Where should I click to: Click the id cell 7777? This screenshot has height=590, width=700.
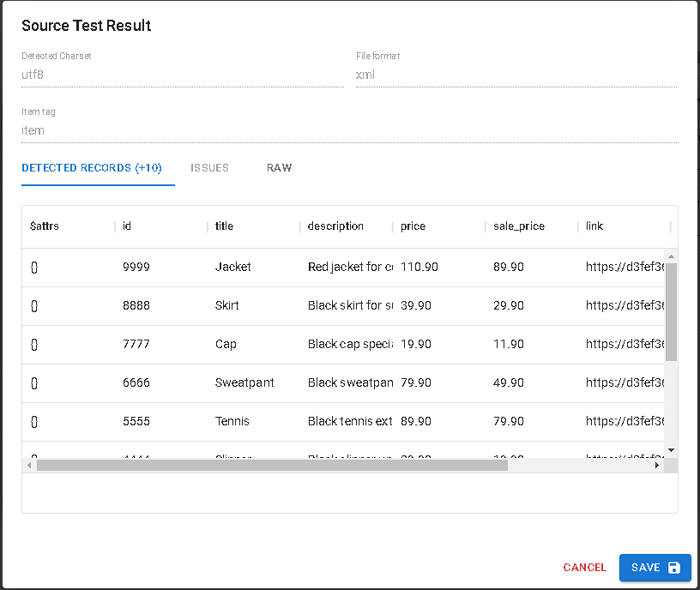[x=136, y=344]
